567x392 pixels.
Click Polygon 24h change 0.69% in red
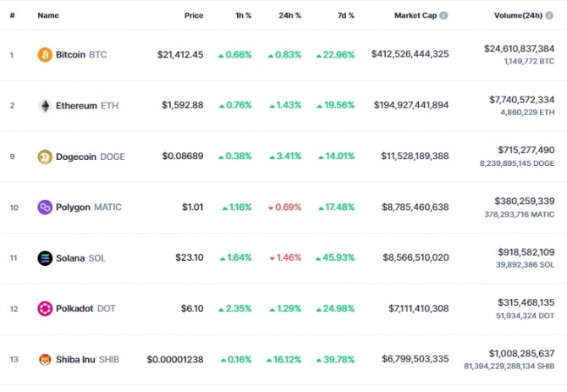tap(284, 207)
